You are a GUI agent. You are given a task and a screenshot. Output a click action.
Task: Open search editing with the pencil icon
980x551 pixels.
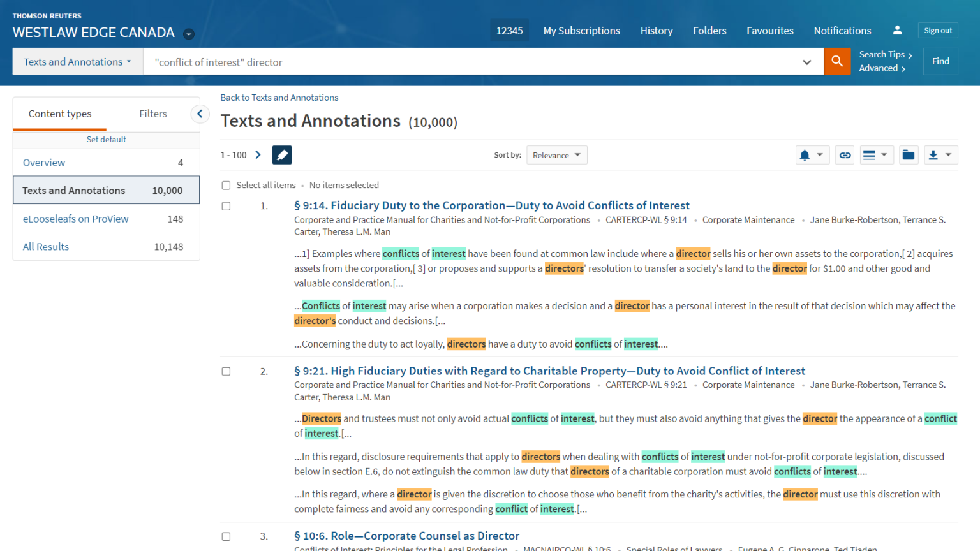tap(281, 154)
